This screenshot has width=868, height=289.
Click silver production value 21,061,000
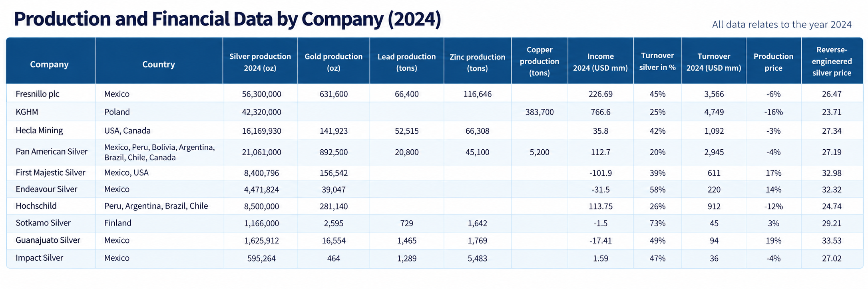pos(262,152)
